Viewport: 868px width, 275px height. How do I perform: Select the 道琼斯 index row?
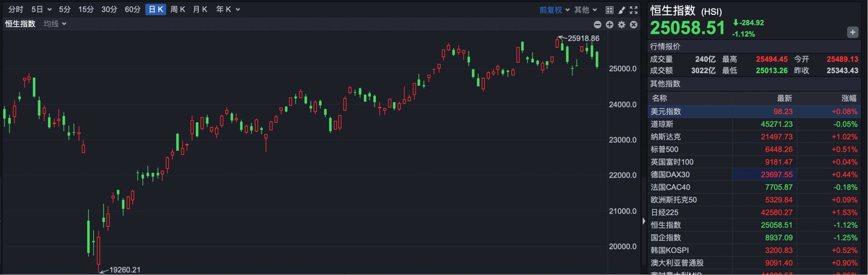754,124
